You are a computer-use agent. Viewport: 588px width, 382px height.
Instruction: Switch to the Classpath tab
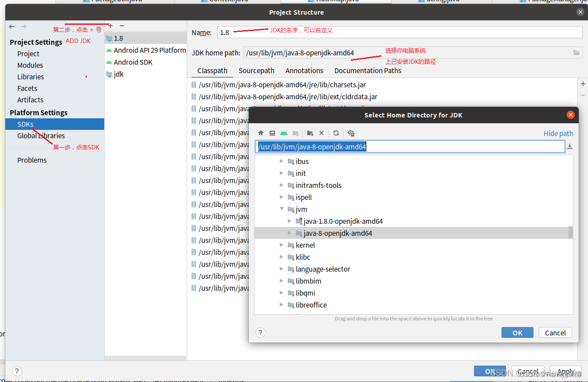[212, 70]
